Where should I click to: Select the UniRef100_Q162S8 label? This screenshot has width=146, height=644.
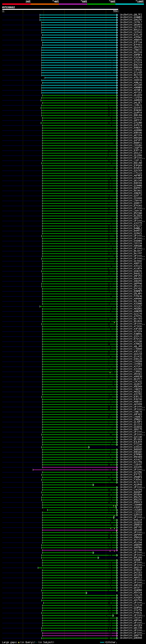point(131,354)
